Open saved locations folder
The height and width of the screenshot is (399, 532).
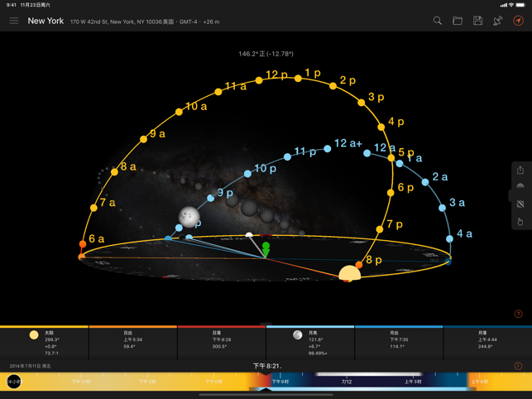[x=458, y=21]
